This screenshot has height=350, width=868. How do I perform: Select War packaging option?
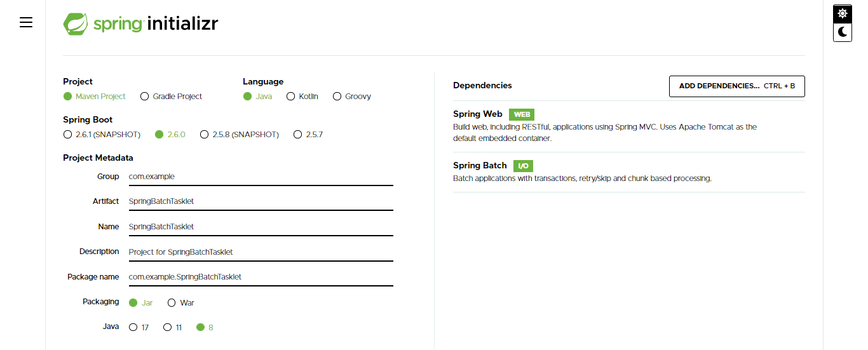tap(180, 303)
